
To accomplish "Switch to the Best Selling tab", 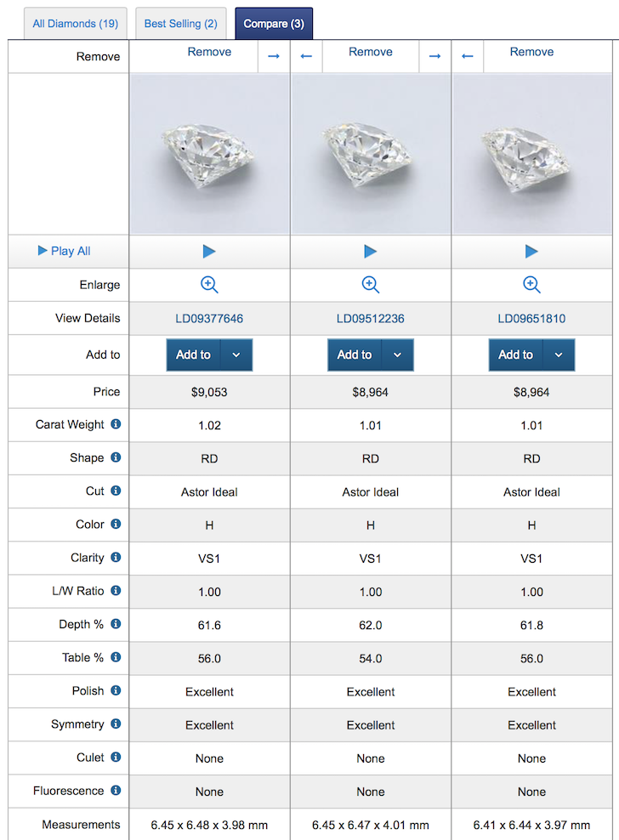I will [x=180, y=24].
